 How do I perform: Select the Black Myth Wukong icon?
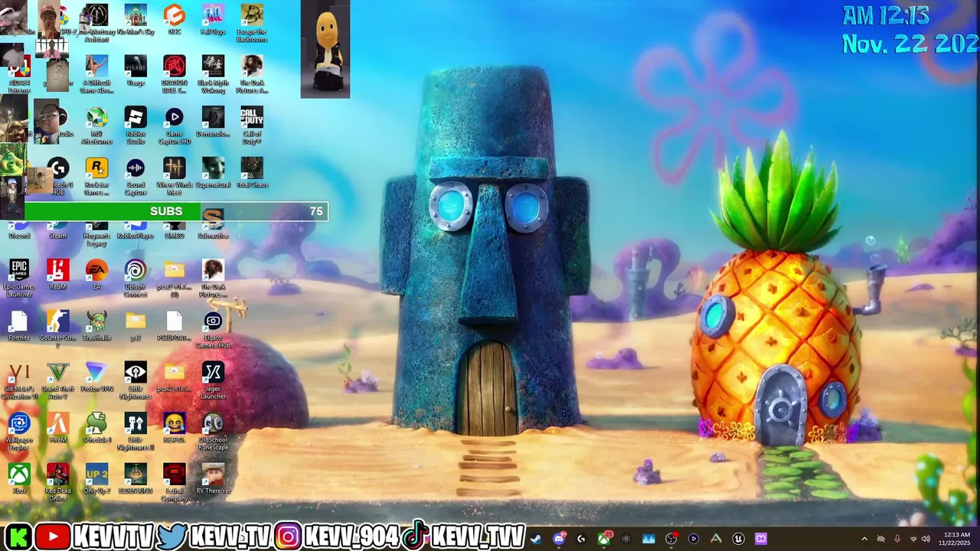click(x=213, y=74)
